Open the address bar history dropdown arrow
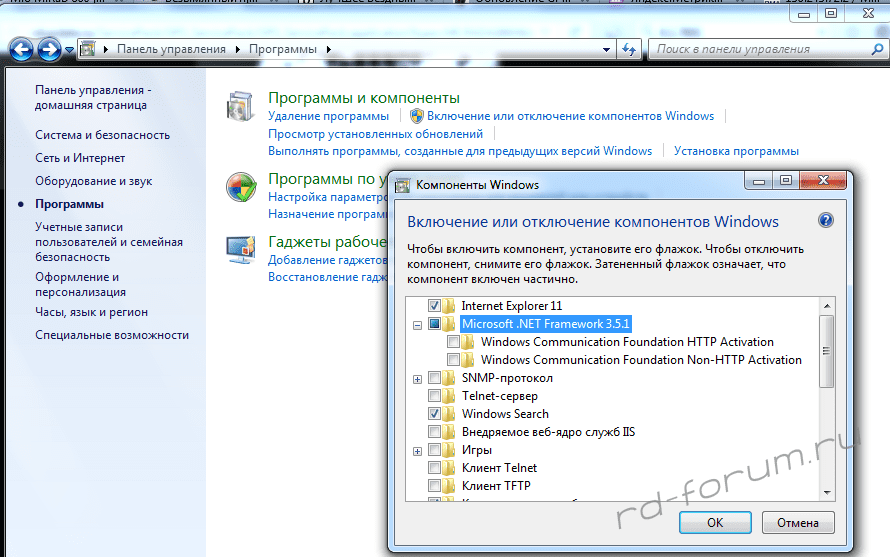Screen dimensions: 890x557 607,48
